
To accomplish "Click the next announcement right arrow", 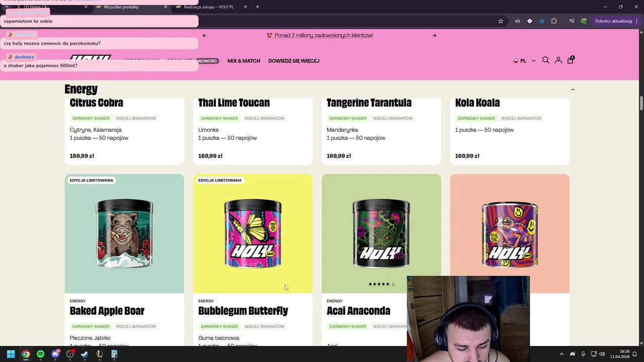I will pos(434,36).
